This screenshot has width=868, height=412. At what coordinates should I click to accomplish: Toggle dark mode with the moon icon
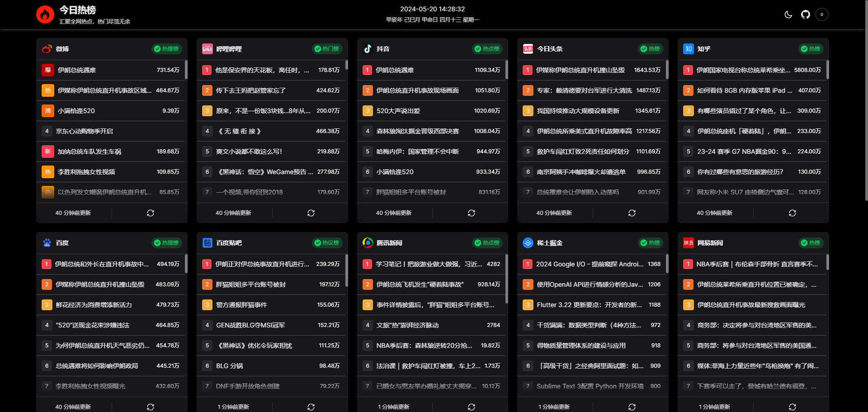point(788,14)
